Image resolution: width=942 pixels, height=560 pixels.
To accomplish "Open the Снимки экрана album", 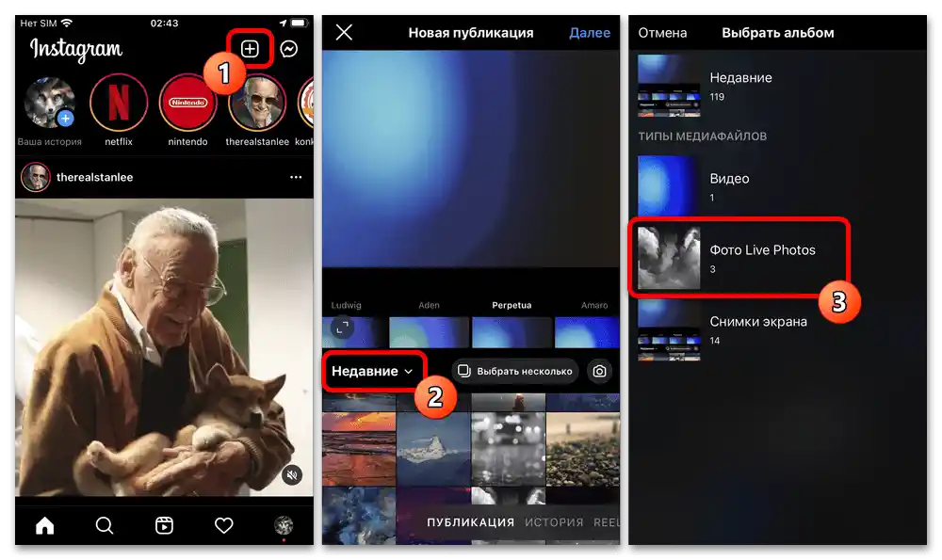I will 778,329.
